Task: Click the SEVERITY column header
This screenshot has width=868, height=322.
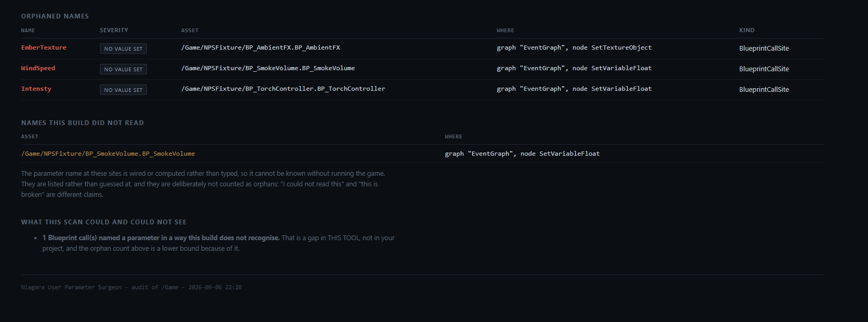Action: 114,31
